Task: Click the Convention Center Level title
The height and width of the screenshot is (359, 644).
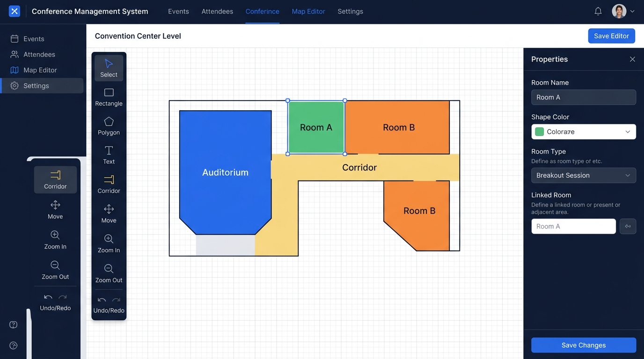Action: click(x=138, y=36)
